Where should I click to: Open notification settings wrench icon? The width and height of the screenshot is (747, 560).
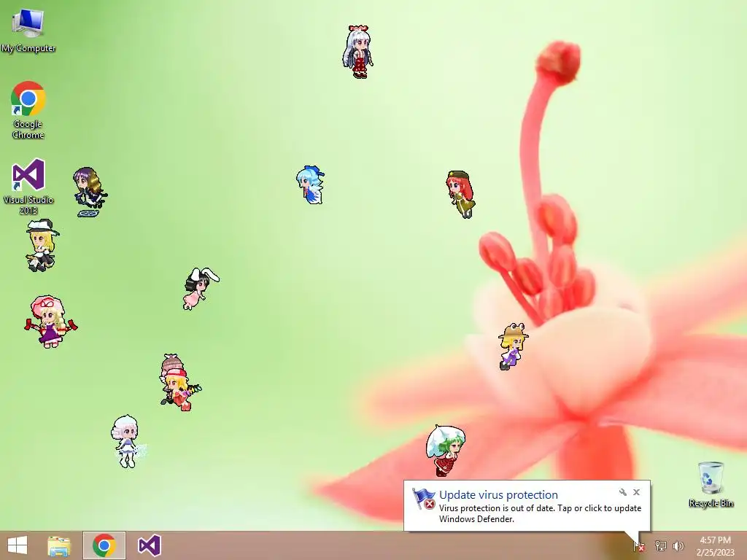point(623,492)
